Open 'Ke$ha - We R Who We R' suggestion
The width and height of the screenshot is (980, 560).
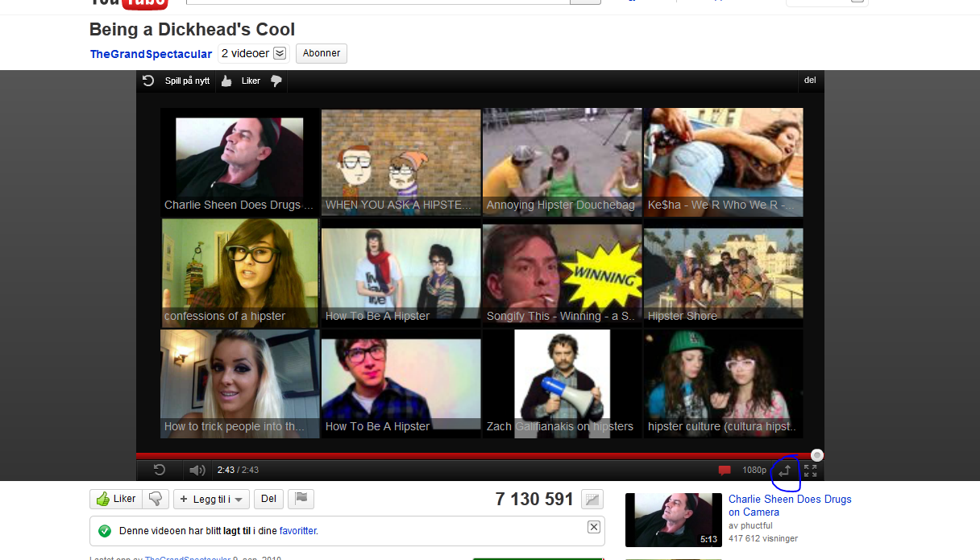(723, 162)
